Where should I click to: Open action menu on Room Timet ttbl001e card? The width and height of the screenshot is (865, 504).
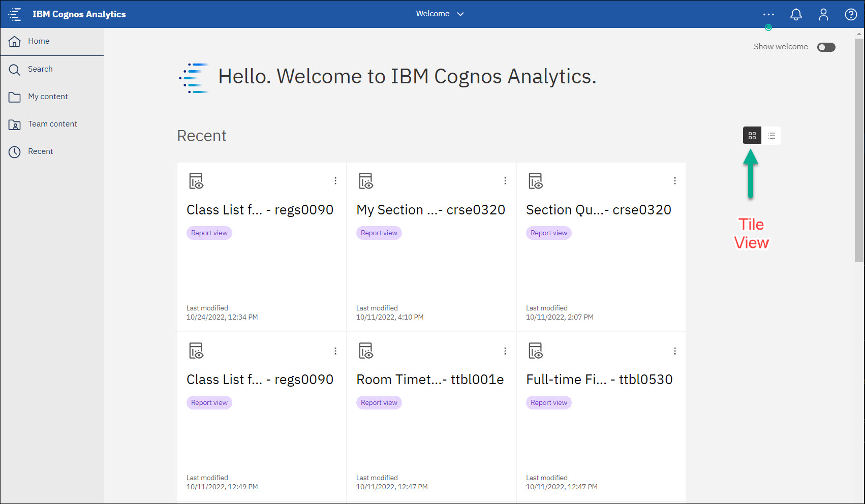click(505, 351)
